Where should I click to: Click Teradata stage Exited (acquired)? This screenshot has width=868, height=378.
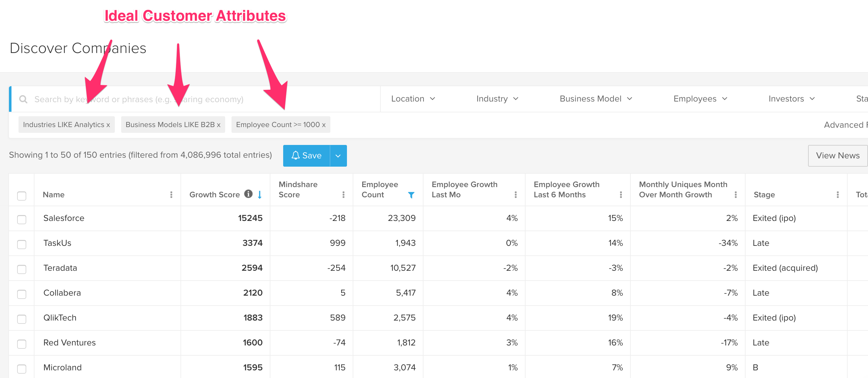point(785,268)
